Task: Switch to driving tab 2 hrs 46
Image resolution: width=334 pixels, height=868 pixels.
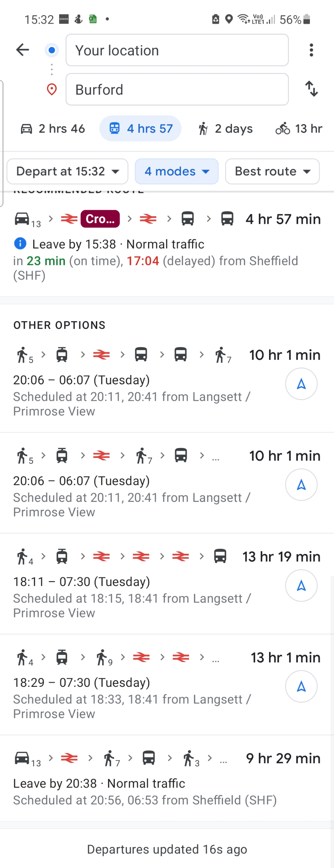Action: tap(53, 129)
